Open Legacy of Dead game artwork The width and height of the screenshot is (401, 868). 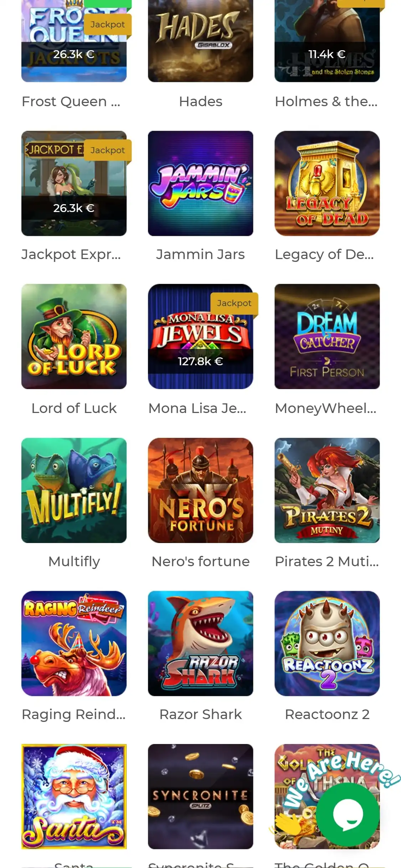point(327,183)
